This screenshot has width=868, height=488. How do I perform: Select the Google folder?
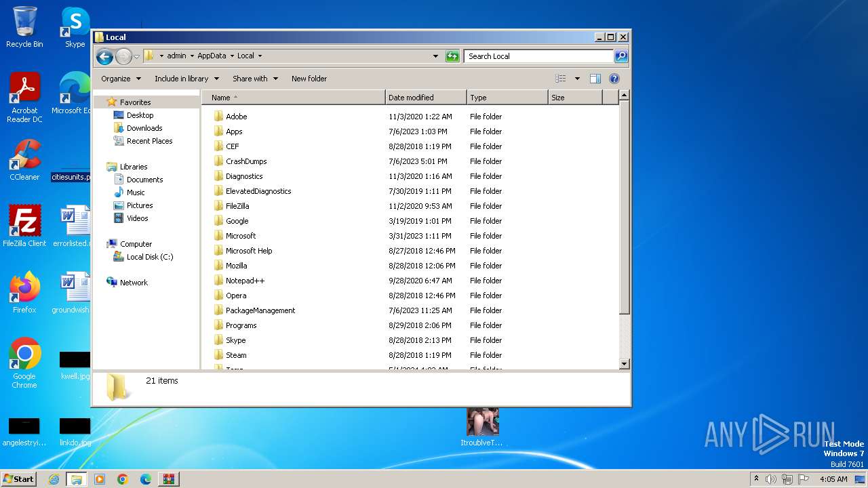237,221
